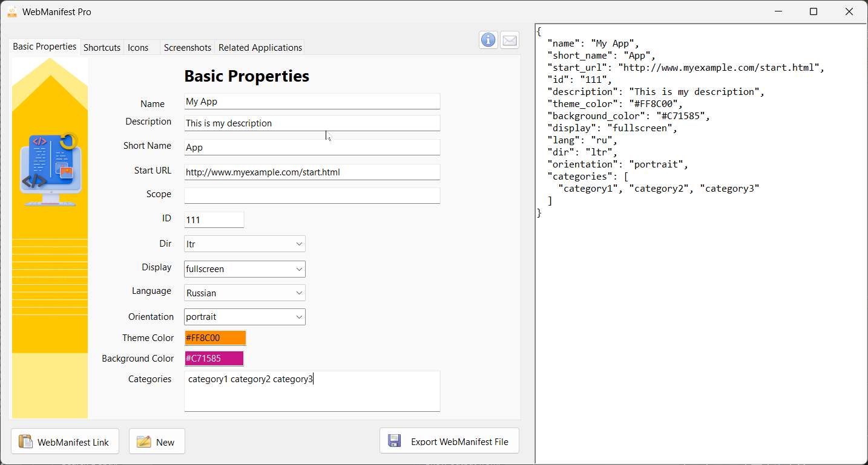Pick the orange Theme Color swatch
The width and height of the screenshot is (868, 465).
point(215,338)
